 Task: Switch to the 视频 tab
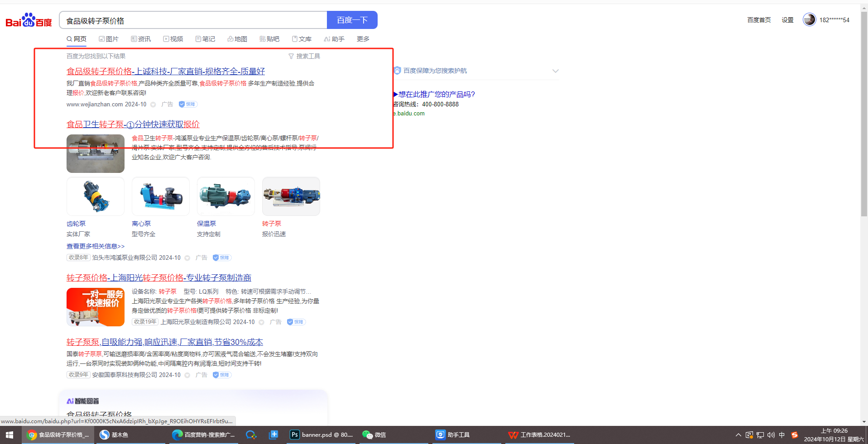pyautogui.click(x=173, y=39)
